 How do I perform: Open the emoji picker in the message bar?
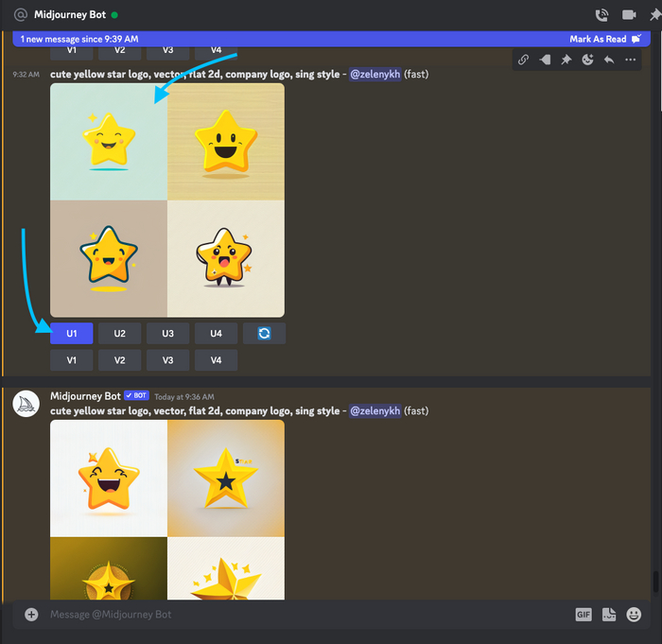(634, 615)
